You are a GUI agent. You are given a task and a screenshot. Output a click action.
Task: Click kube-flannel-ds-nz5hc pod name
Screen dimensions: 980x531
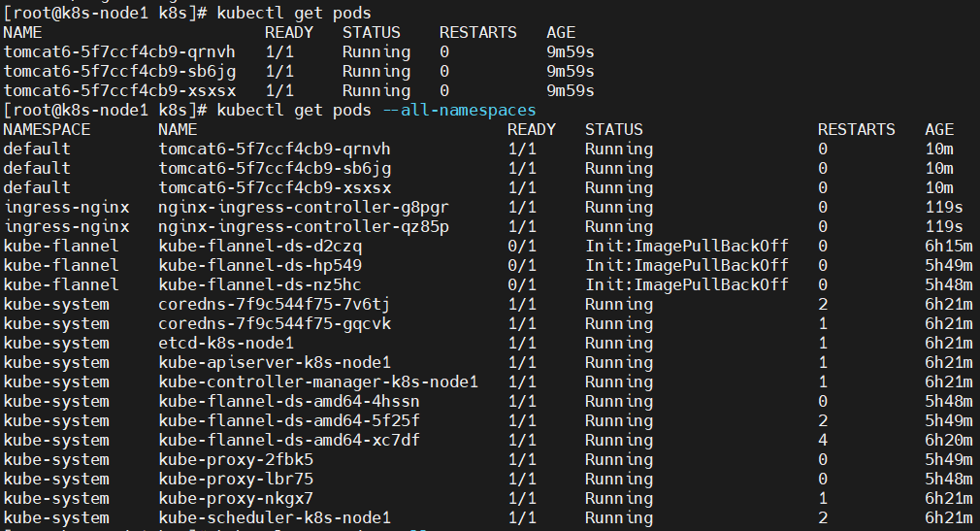click(260, 284)
